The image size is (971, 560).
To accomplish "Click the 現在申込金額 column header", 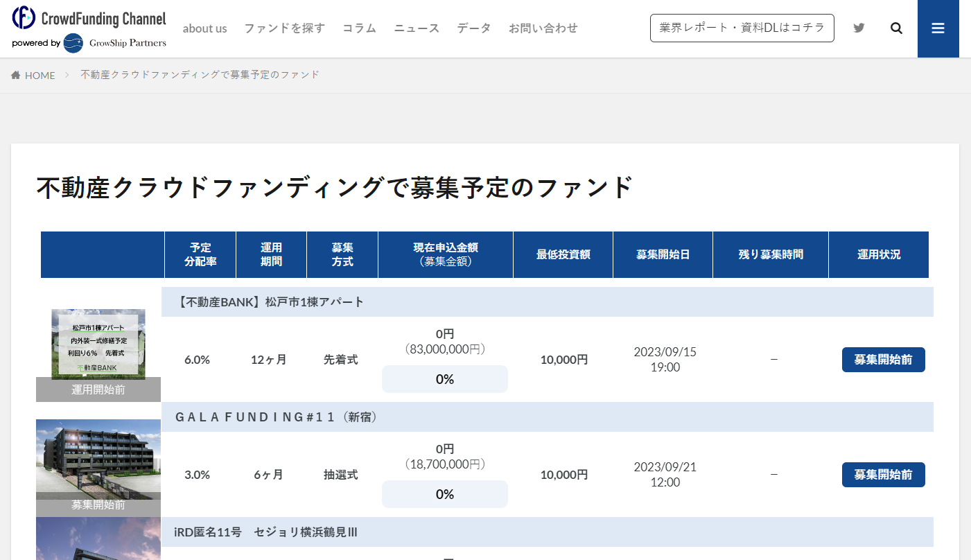I will (446, 254).
